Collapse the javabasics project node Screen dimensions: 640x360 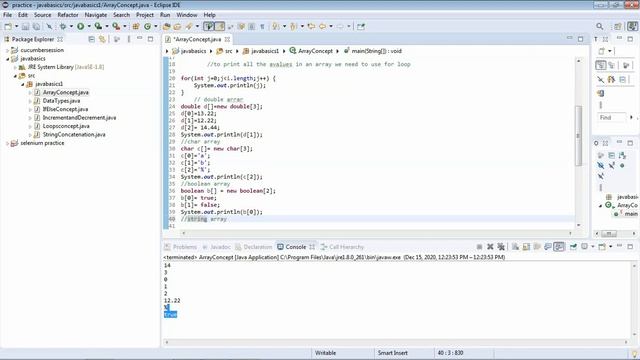click(x=7, y=59)
